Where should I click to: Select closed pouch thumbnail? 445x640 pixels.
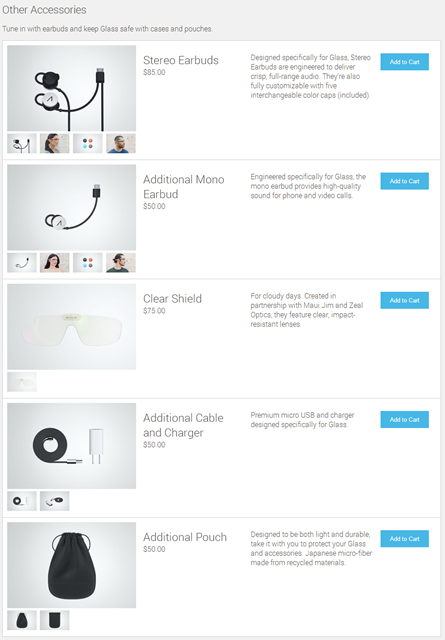point(22,620)
